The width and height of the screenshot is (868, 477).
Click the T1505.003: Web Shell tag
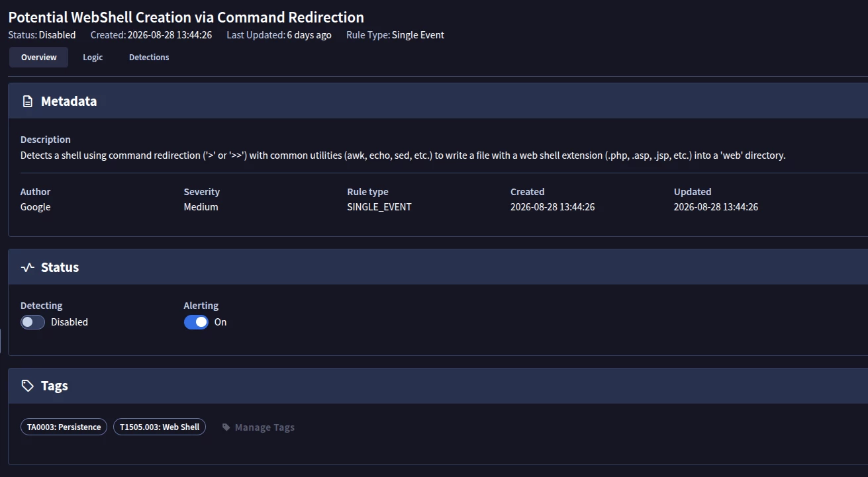click(x=160, y=427)
